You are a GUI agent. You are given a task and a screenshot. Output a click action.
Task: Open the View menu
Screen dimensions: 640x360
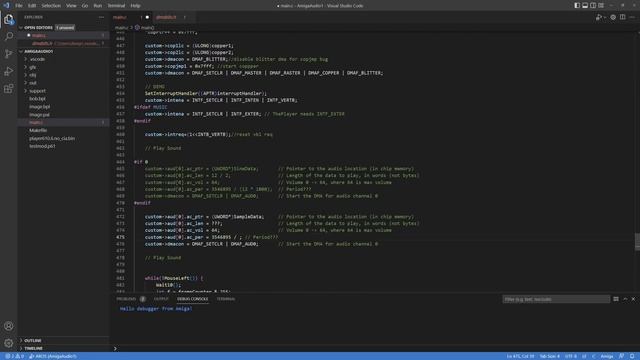71,6
